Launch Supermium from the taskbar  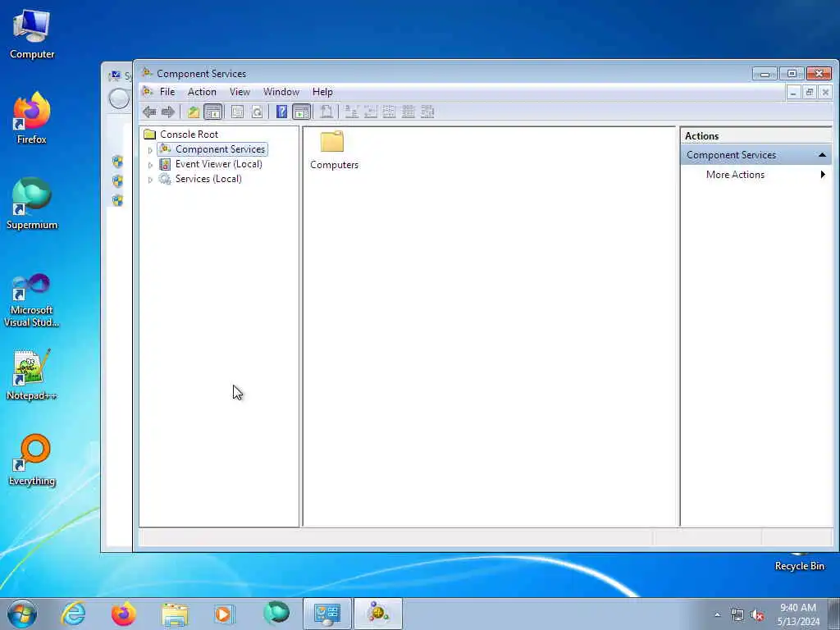click(x=276, y=614)
